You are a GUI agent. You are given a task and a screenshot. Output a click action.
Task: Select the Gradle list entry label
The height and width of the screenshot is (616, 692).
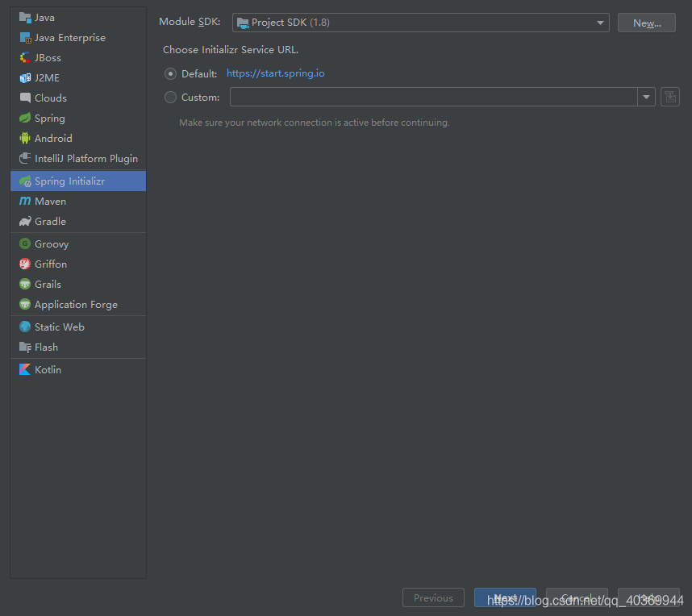point(50,222)
